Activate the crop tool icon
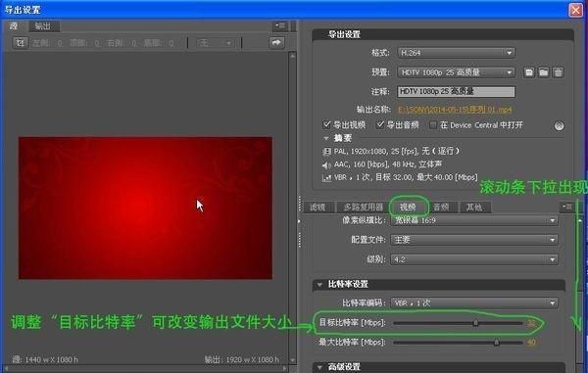The image size is (588, 373). tap(21, 43)
